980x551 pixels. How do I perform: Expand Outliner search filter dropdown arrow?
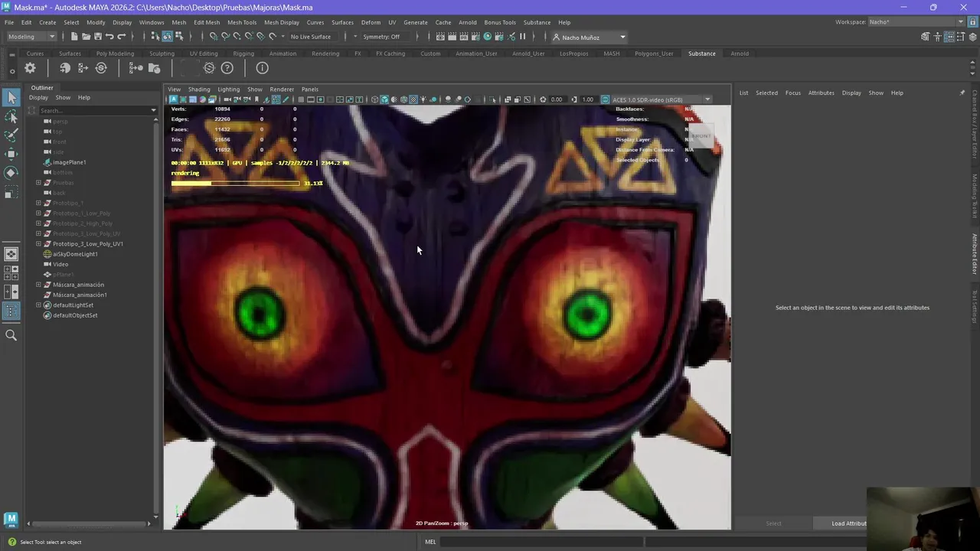click(153, 111)
